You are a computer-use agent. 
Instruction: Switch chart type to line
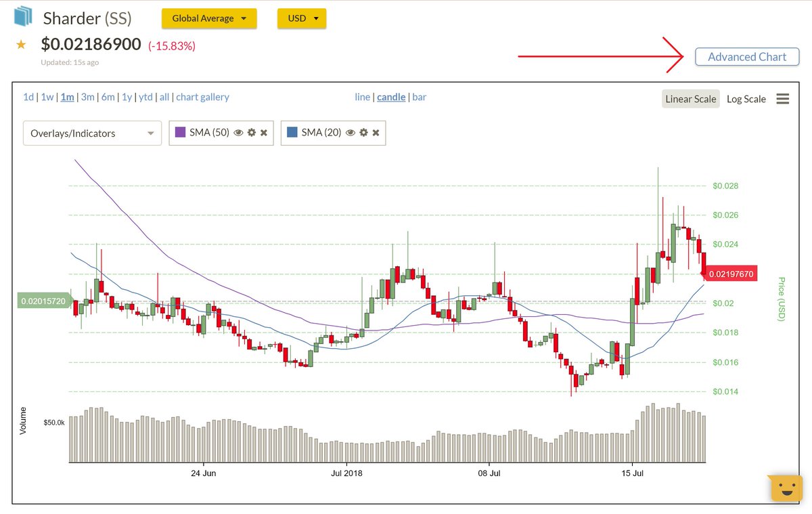click(363, 97)
